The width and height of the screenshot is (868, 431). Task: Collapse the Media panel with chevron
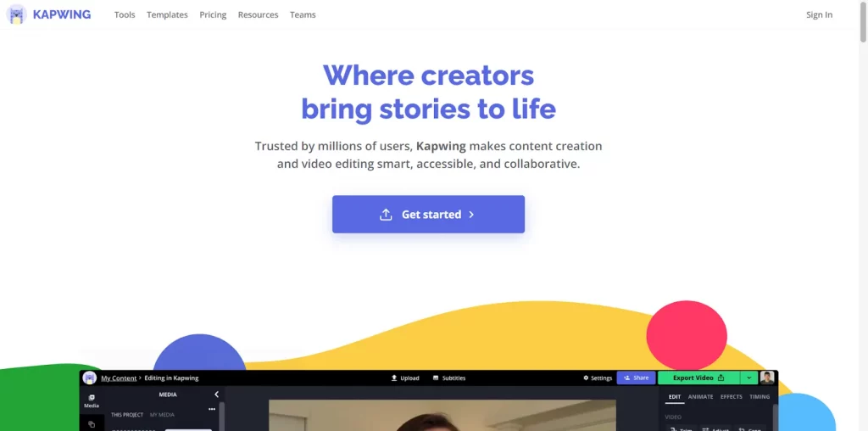click(x=216, y=395)
